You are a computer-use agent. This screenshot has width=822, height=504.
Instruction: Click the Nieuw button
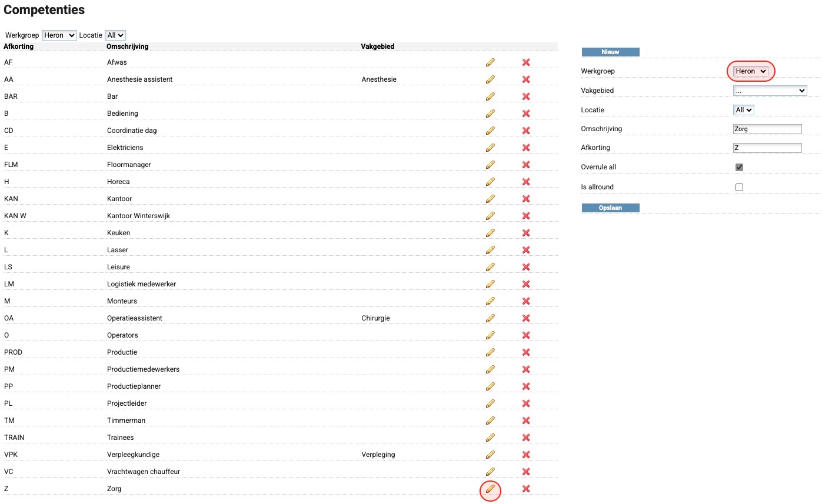click(610, 52)
